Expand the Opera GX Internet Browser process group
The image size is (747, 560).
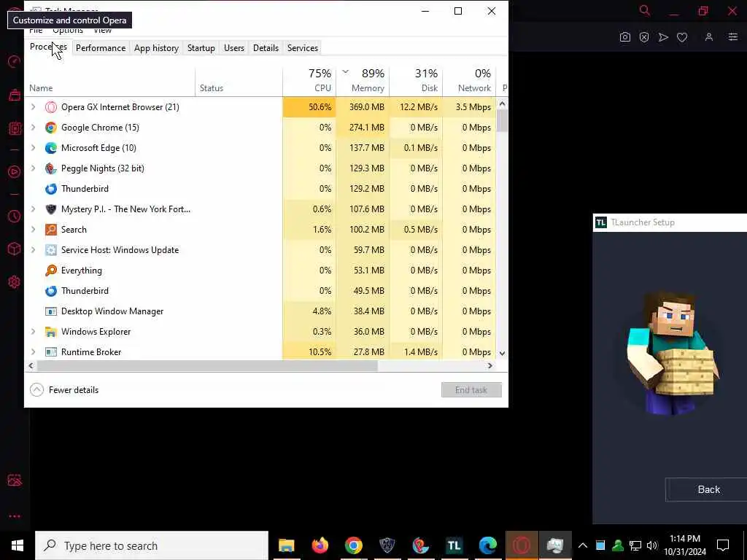pos(33,106)
